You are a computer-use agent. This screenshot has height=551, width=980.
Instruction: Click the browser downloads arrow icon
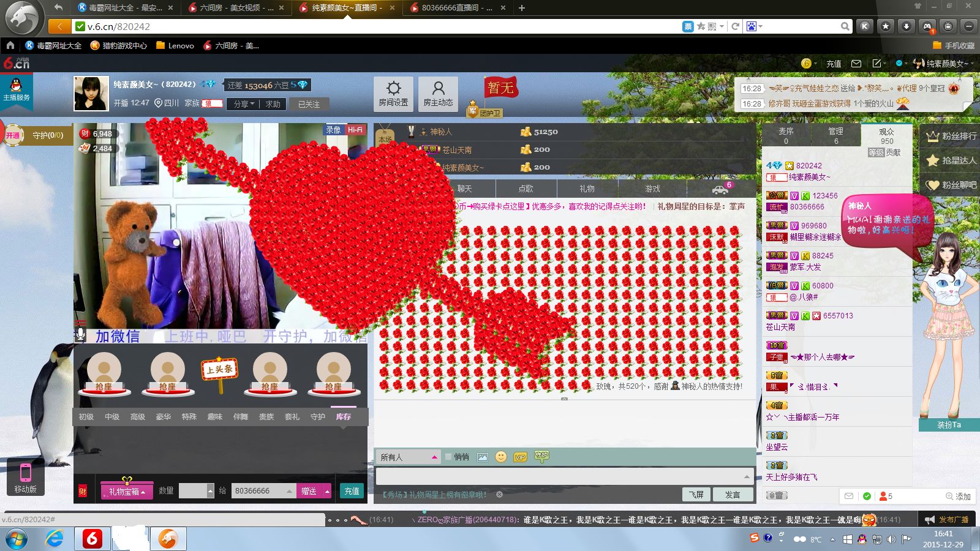(x=907, y=26)
